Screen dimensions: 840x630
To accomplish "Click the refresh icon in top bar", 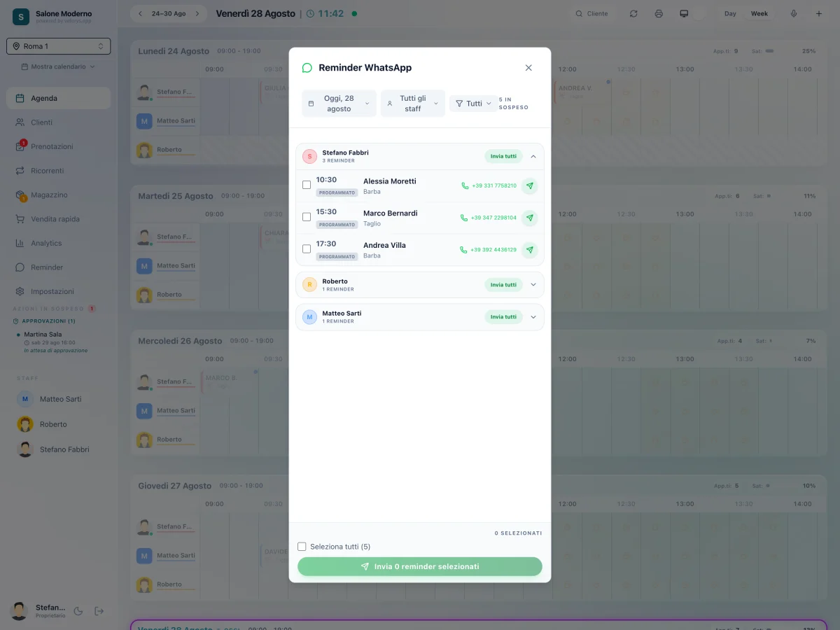I will click(x=633, y=13).
